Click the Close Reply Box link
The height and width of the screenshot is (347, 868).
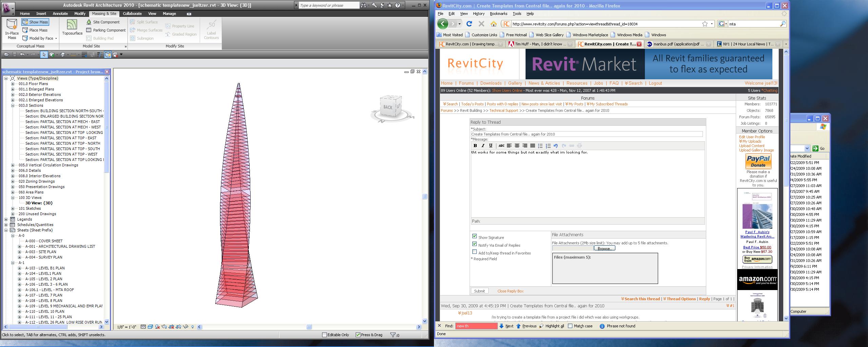click(510, 291)
